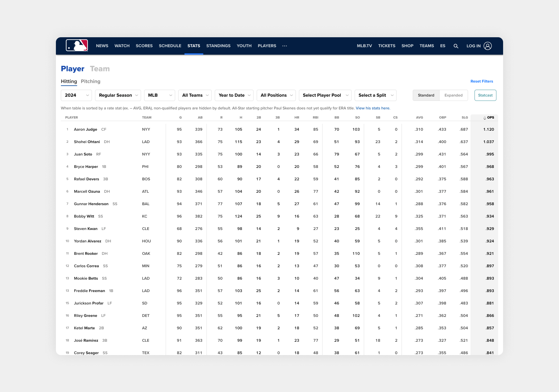
Task: Click the user profile avatar icon
Action: pos(488,46)
